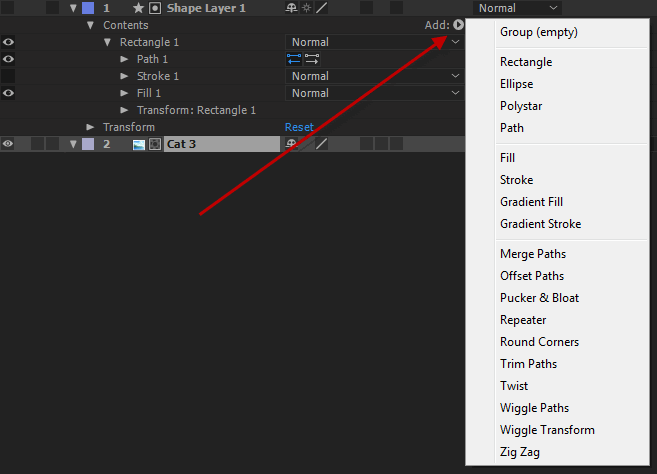Viewport: 657px width, 474px height.
Task: Show Stroke 1 by clicking its empty eye box
Action: click(8, 76)
